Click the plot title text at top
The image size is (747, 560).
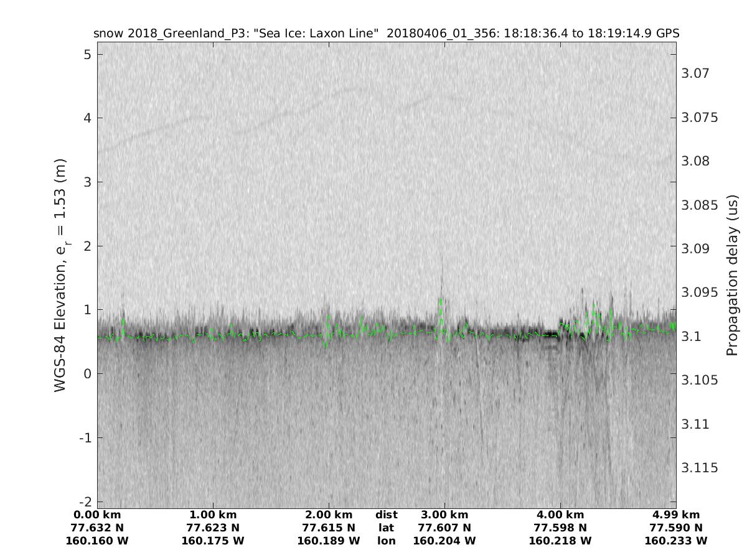(386, 33)
